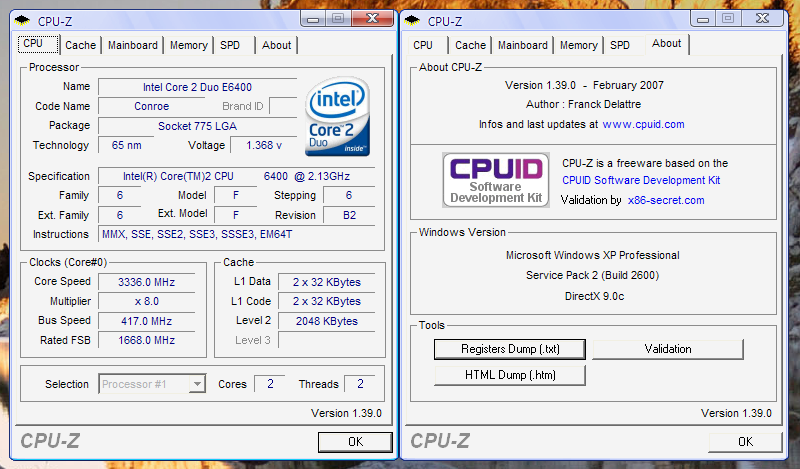Click the empty Brand ID field
Viewport: 800px width, 469px height.
point(283,106)
